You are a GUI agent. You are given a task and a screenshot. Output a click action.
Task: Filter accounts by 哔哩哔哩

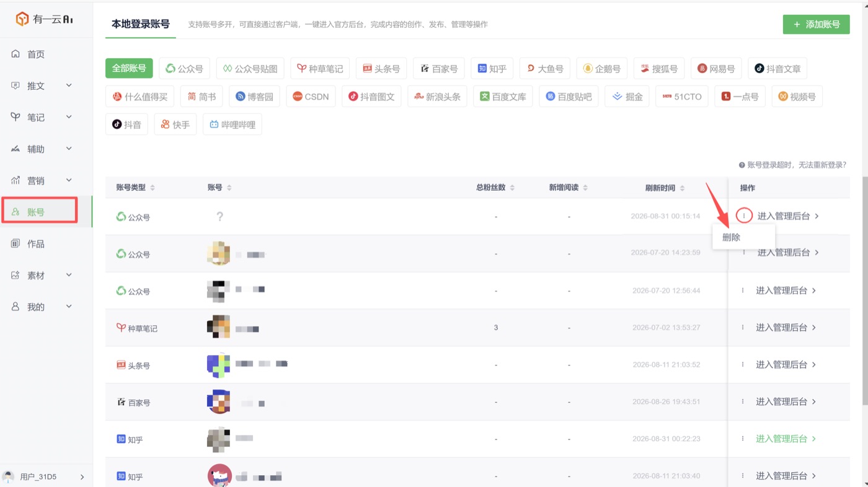[232, 125]
